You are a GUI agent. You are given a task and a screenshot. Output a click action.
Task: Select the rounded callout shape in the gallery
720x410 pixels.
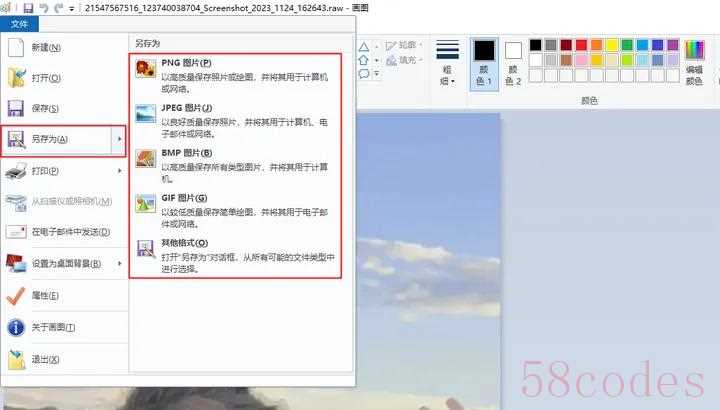[364, 73]
